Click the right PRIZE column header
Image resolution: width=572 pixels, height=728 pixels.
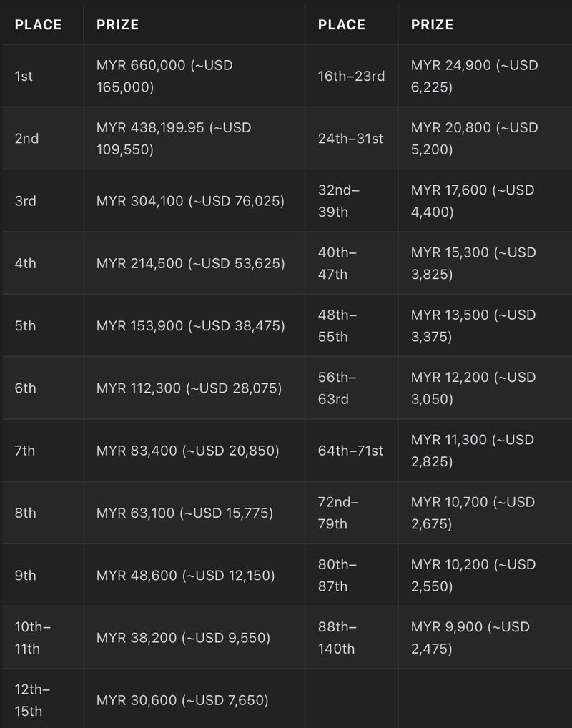point(432,24)
